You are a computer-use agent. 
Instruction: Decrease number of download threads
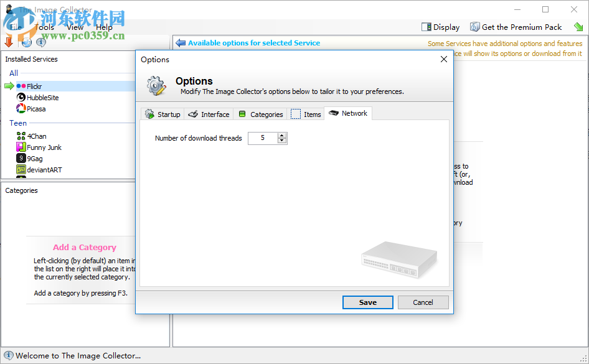pos(282,141)
